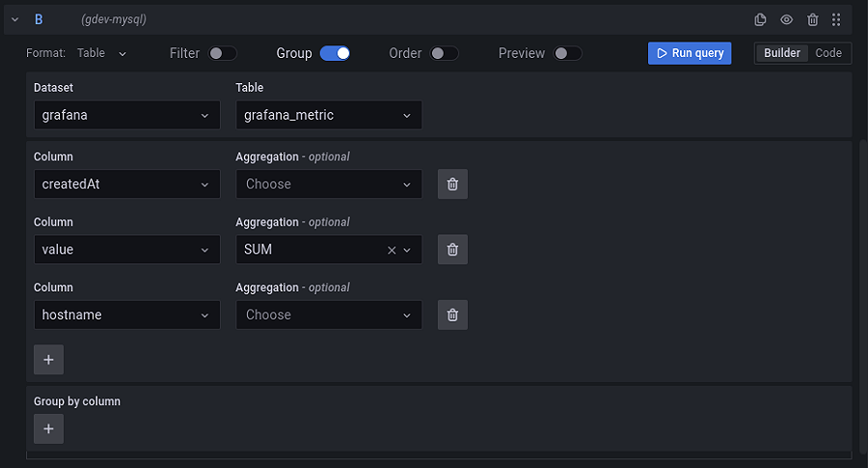Image resolution: width=868 pixels, height=468 pixels.
Task: Remove the value column row
Action: pos(452,250)
